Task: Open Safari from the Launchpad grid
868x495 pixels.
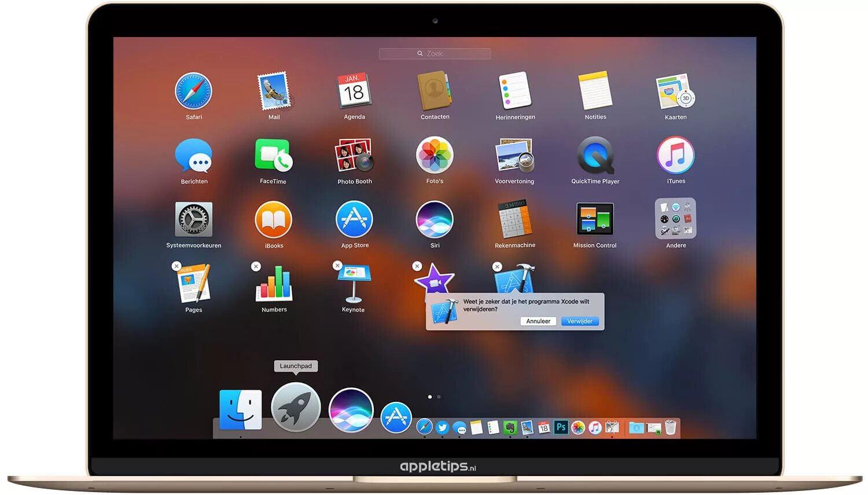Action: coord(193,91)
